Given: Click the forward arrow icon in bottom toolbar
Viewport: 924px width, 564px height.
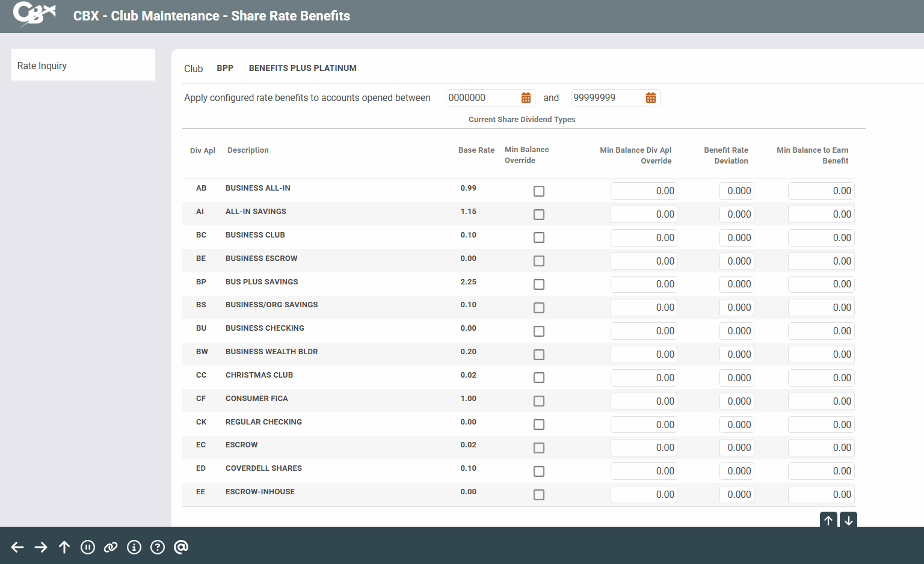Looking at the screenshot, I should point(41,547).
